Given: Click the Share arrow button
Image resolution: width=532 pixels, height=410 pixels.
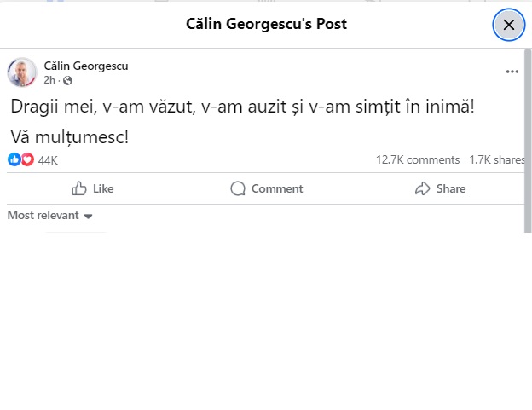Looking at the screenshot, I should point(440,188).
